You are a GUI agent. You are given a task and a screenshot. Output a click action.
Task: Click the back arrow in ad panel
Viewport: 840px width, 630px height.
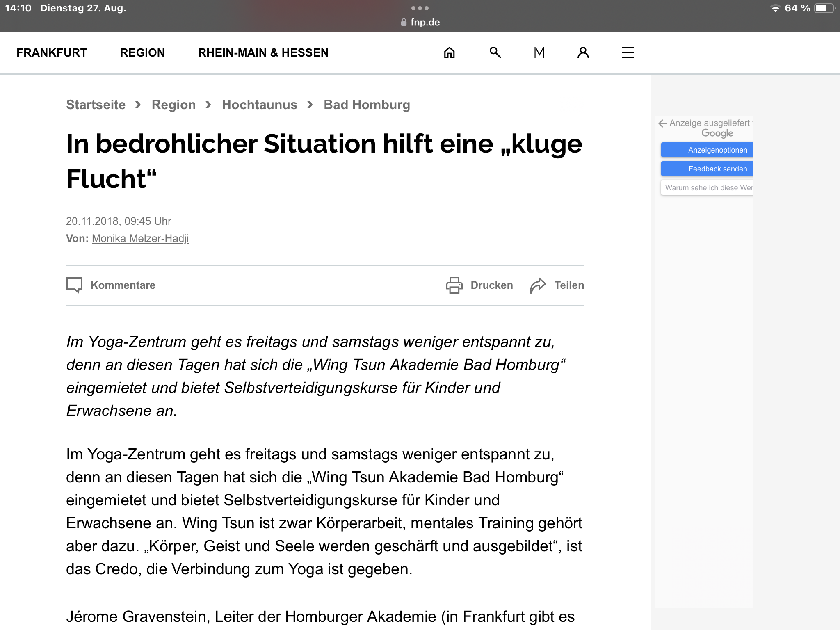pos(662,123)
